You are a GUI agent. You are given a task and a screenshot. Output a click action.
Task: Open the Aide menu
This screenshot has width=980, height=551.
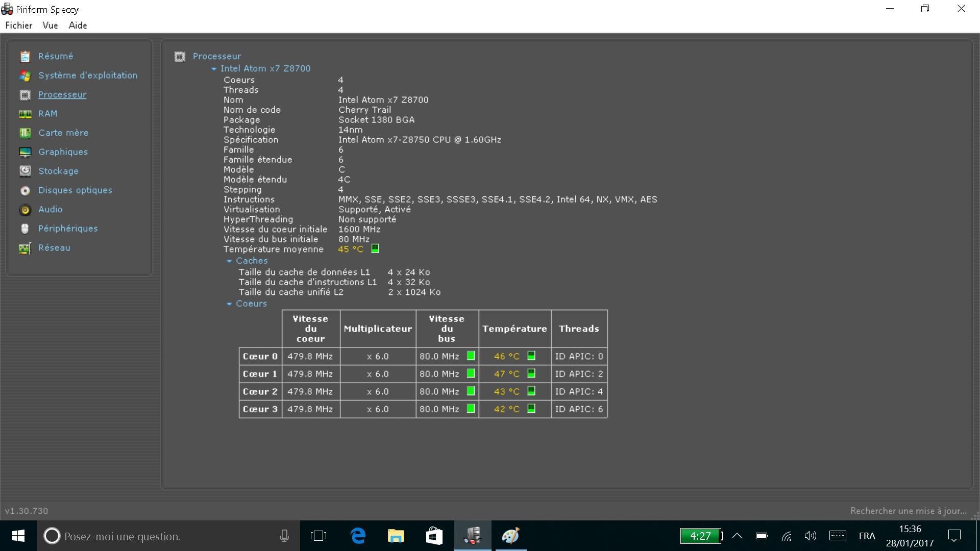pos(78,26)
